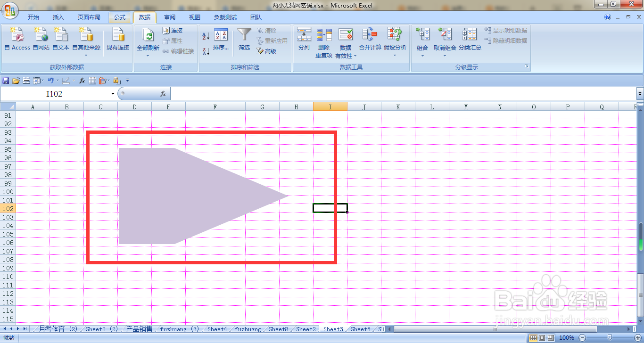Open the Team (团队) tab
644x343 pixels.
pyautogui.click(x=256, y=17)
